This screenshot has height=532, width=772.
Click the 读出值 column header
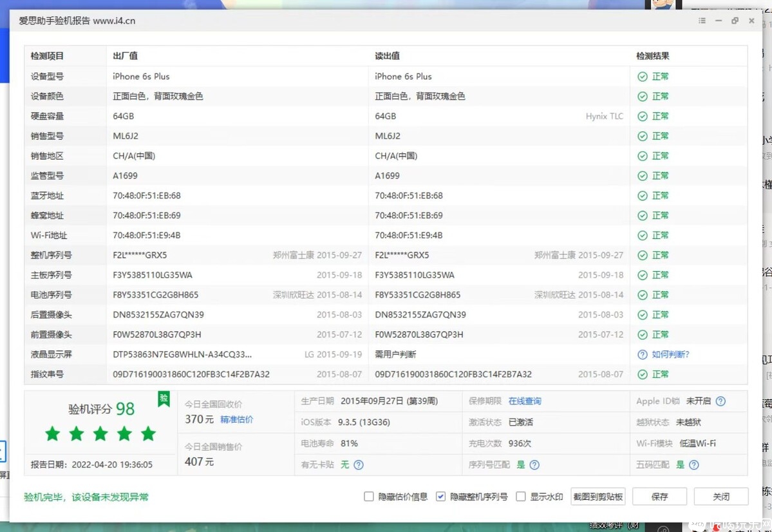[387, 55]
